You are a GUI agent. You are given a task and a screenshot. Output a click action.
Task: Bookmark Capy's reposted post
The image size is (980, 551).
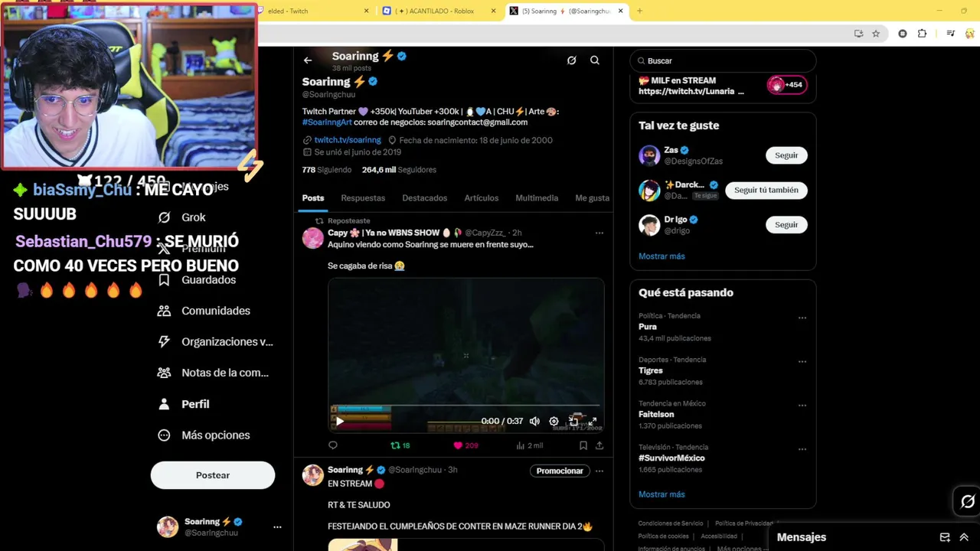pos(583,445)
